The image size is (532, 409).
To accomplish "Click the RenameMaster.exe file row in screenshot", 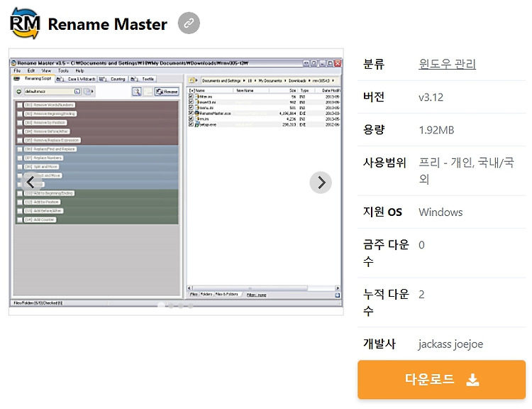I will pos(265,113).
